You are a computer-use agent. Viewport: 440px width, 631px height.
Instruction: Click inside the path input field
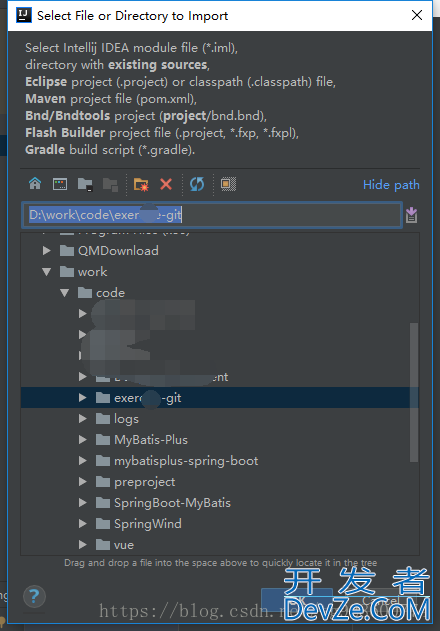pyautogui.click(x=212, y=215)
